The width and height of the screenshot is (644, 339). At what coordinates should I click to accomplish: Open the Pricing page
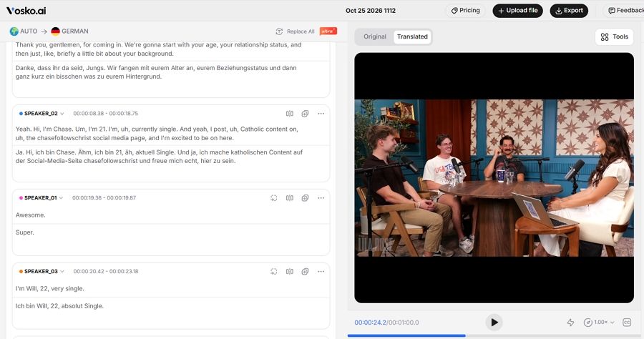tap(465, 11)
